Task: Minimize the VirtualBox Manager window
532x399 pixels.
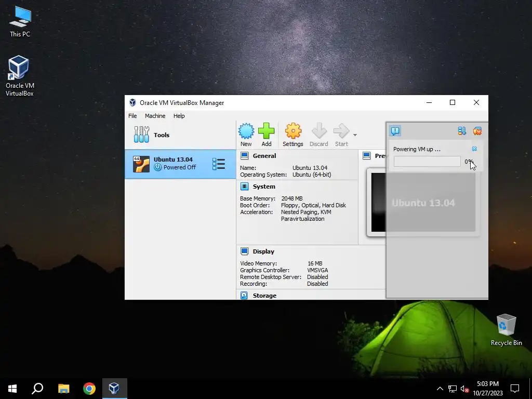Action: (x=429, y=102)
